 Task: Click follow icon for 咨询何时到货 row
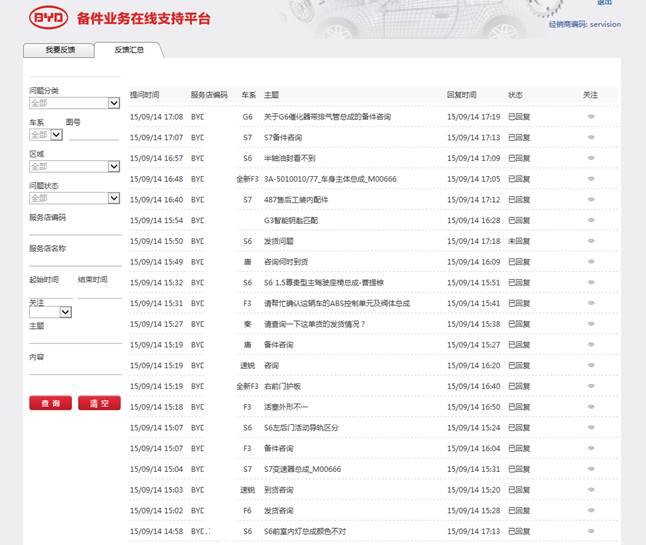pos(590,262)
